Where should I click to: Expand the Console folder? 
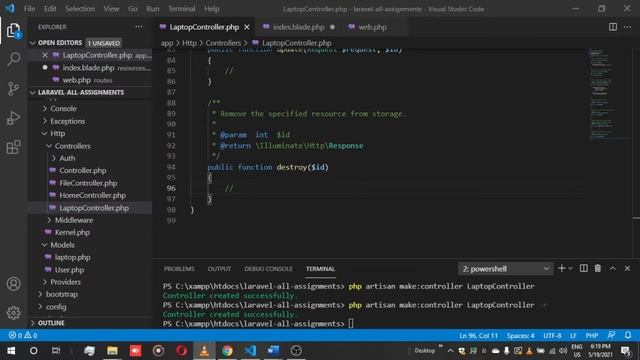click(45, 109)
